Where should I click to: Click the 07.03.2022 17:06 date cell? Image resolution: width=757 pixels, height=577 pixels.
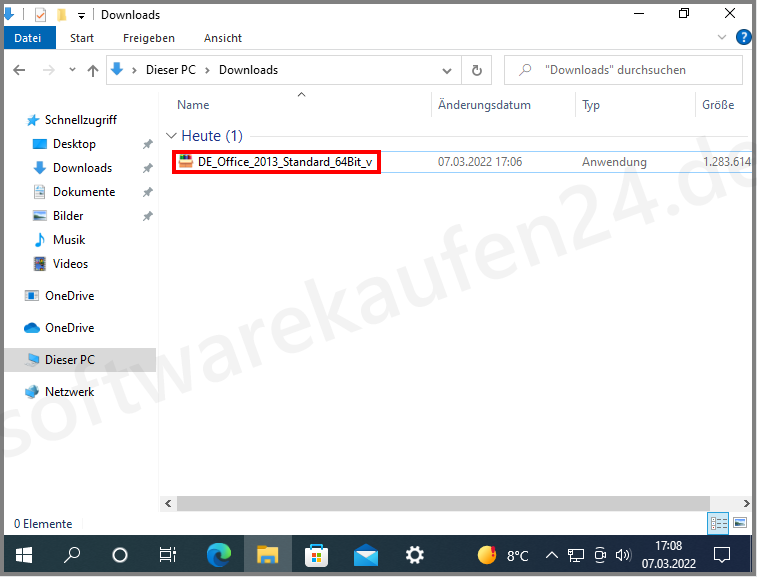[480, 162]
